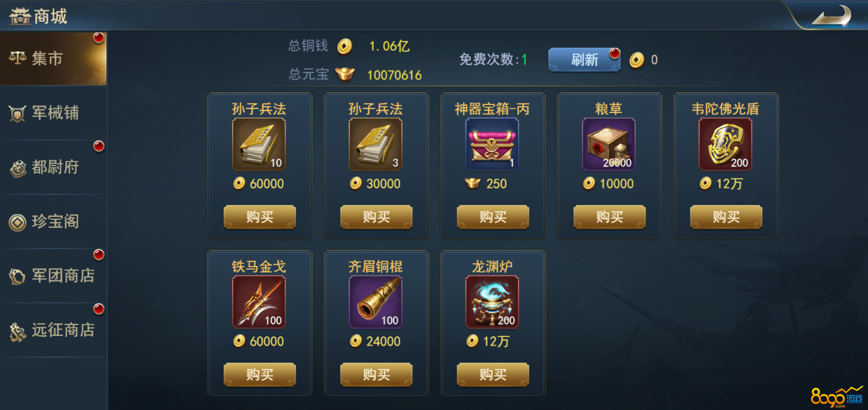Click the 总元宝 gold ingot icon
868x410 pixels.
(345, 74)
